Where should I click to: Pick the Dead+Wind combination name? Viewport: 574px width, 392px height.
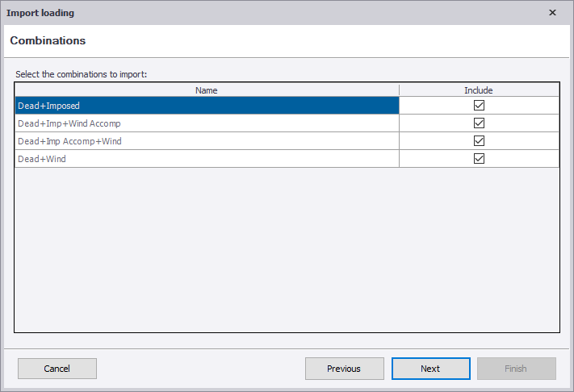pos(206,159)
